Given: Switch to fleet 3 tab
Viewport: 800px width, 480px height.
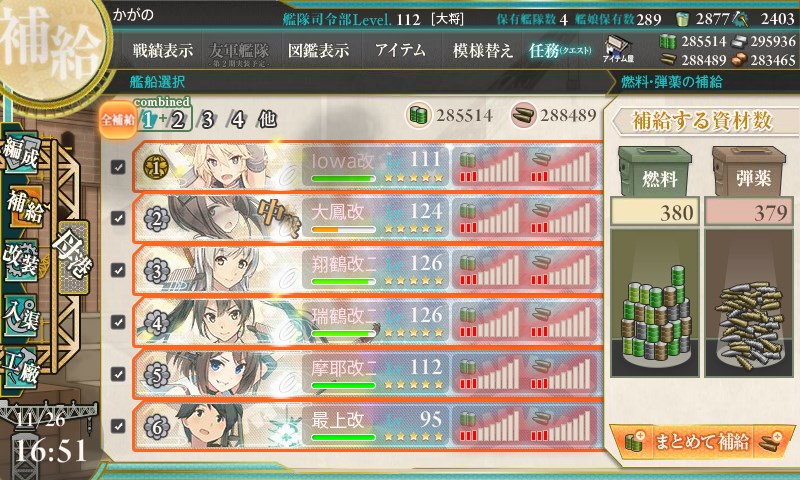Looking at the screenshot, I should click(207, 120).
